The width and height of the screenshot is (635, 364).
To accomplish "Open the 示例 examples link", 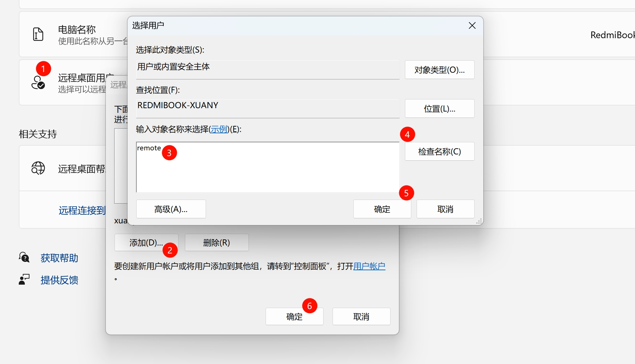I will click(x=219, y=129).
